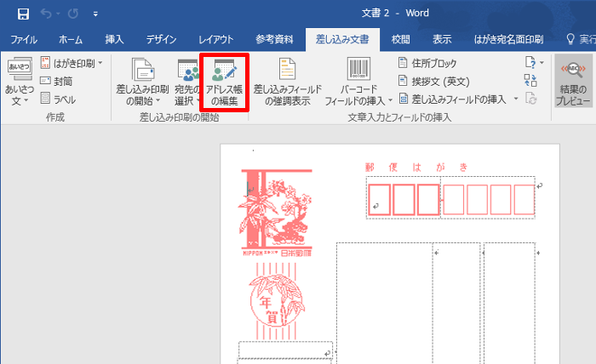Screen dimensions: 596x364
Task: Click 住所ブロック button
Action: pyautogui.click(x=427, y=63)
